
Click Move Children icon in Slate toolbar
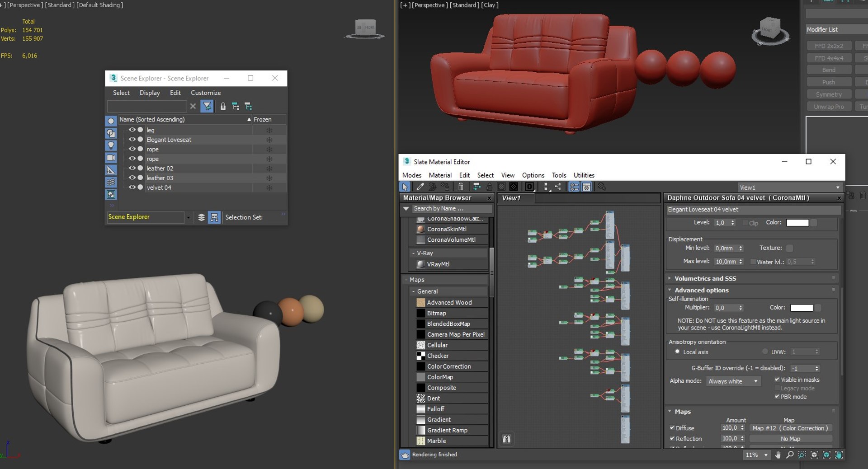pyautogui.click(x=476, y=187)
